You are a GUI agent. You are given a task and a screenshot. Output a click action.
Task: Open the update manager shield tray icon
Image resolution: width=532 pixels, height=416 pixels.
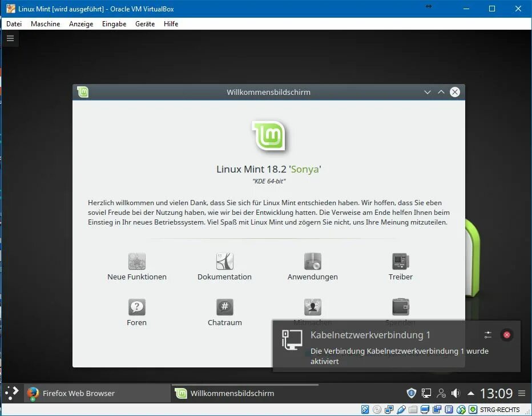[x=411, y=393]
